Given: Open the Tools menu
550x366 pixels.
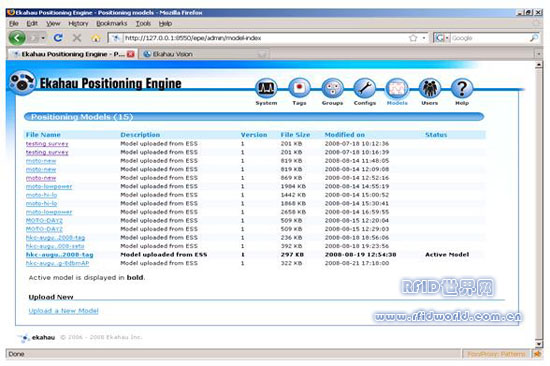Looking at the screenshot, I should coord(143,24).
